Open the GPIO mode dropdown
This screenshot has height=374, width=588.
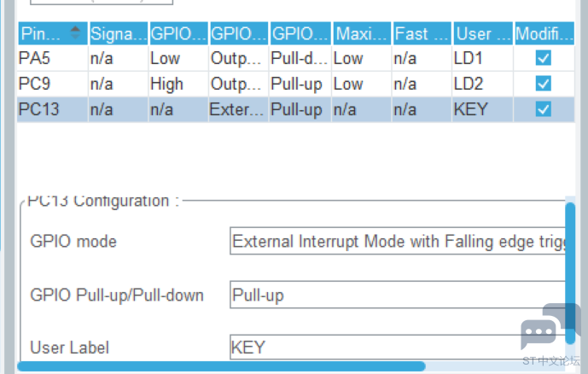tap(398, 241)
